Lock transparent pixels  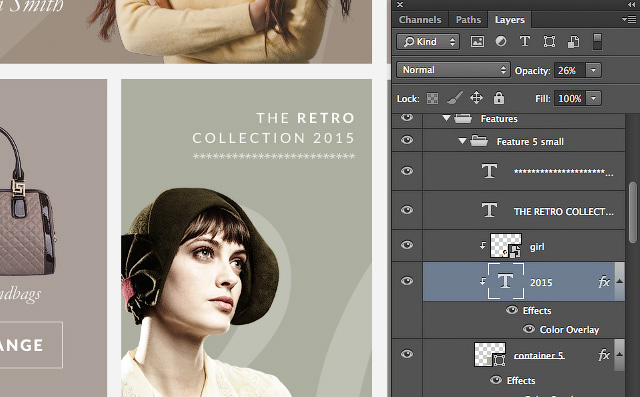(x=432, y=98)
